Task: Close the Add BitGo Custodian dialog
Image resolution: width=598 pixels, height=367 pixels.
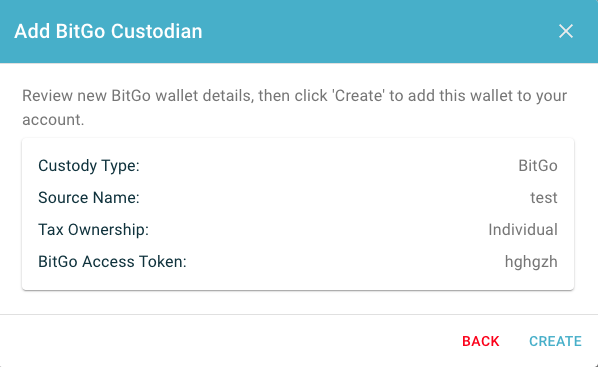Action: coord(566,31)
